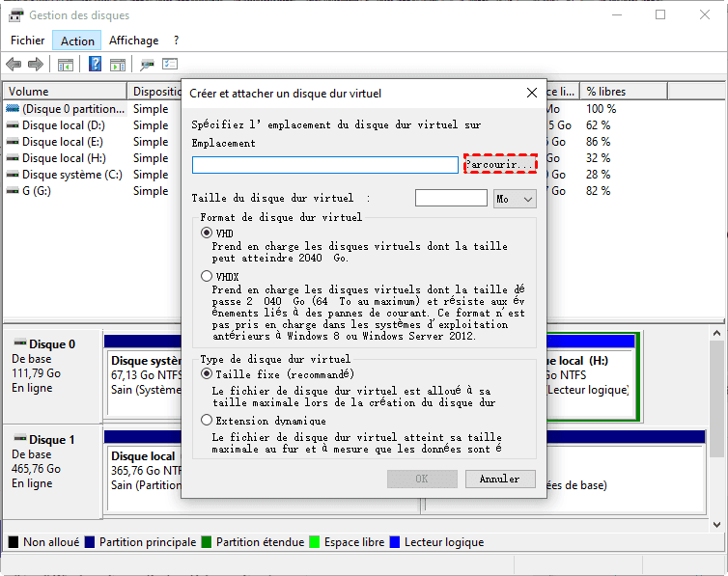Choose the Extension dynamique radio option
The image size is (728, 576).
[x=207, y=421]
